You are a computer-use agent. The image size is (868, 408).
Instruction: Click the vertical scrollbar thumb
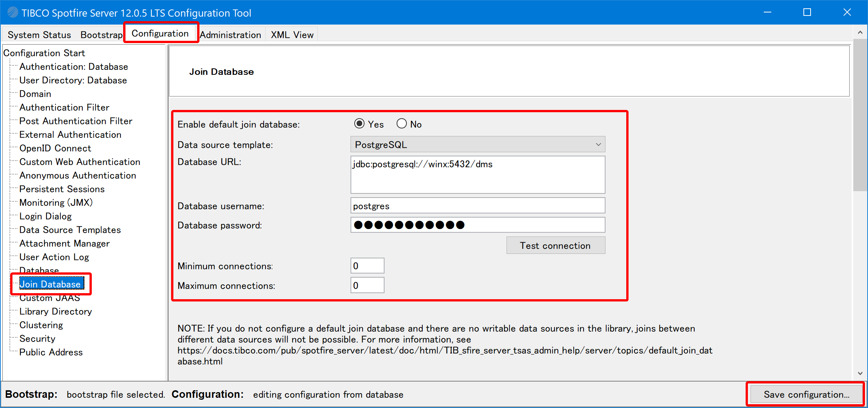coord(860,115)
